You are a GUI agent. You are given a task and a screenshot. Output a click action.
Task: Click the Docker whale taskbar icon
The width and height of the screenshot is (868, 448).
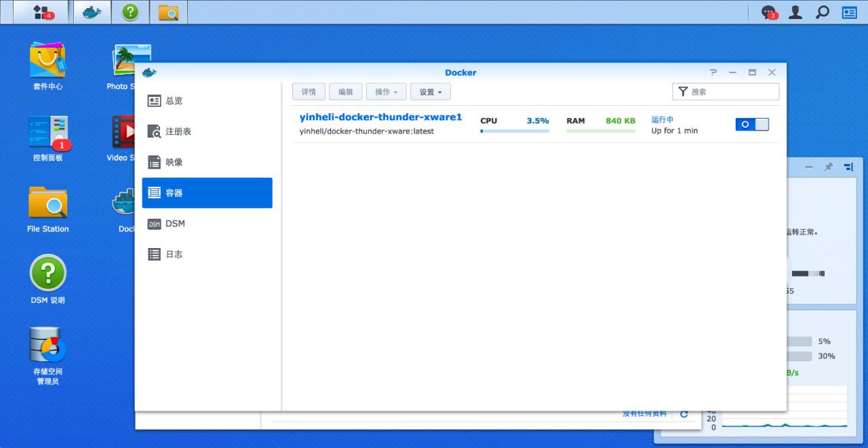coord(92,12)
